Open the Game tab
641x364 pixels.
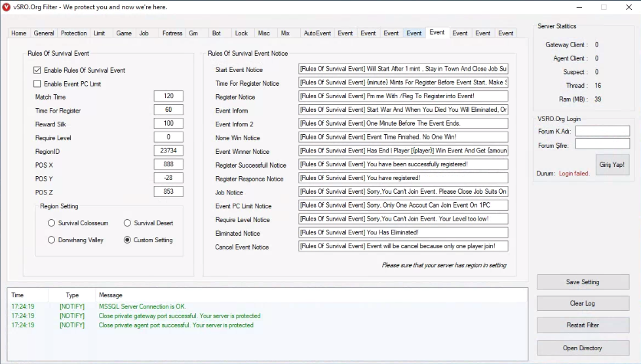tap(124, 33)
